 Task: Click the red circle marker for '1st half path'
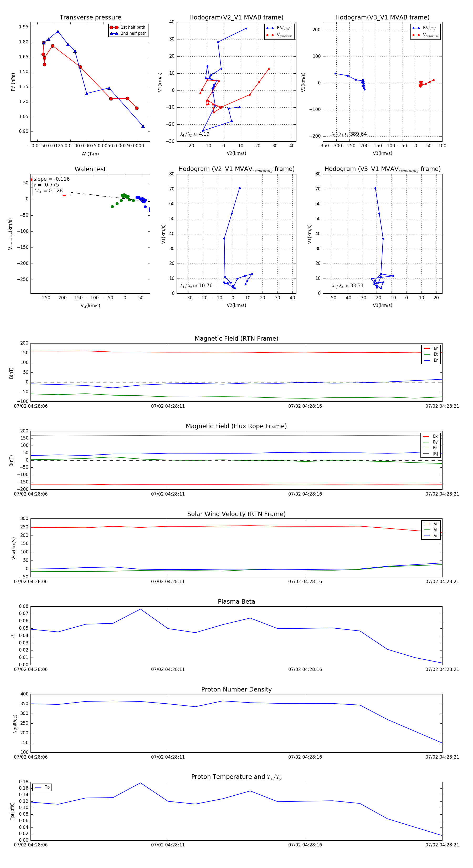(114, 27)
